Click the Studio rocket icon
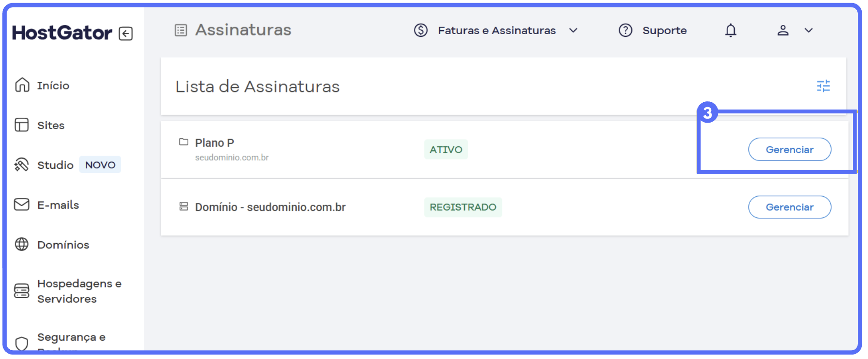Image resolution: width=868 pixels, height=359 pixels. point(22,165)
